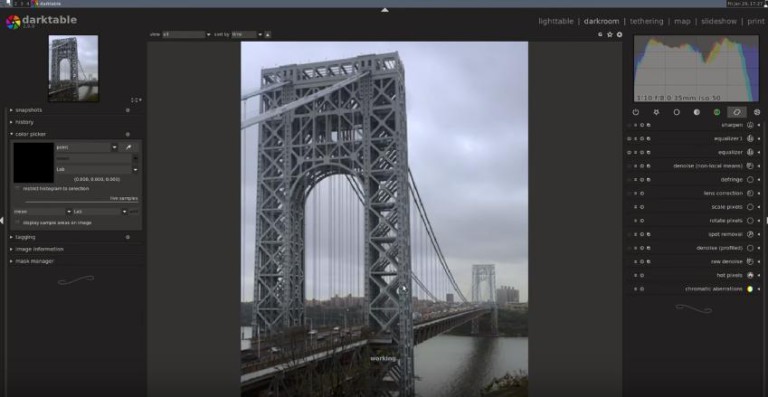Activate the color picker eyedropper tool
The width and height of the screenshot is (768, 397).
tap(128, 147)
